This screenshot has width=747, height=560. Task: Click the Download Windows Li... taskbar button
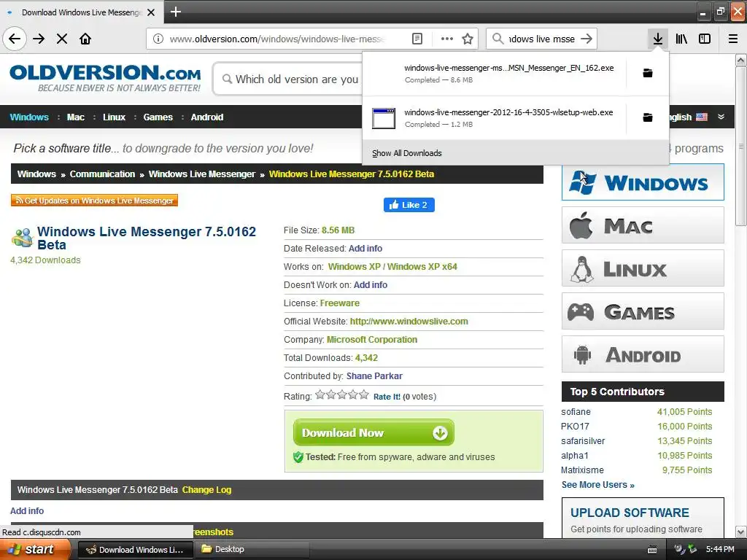point(135,550)
